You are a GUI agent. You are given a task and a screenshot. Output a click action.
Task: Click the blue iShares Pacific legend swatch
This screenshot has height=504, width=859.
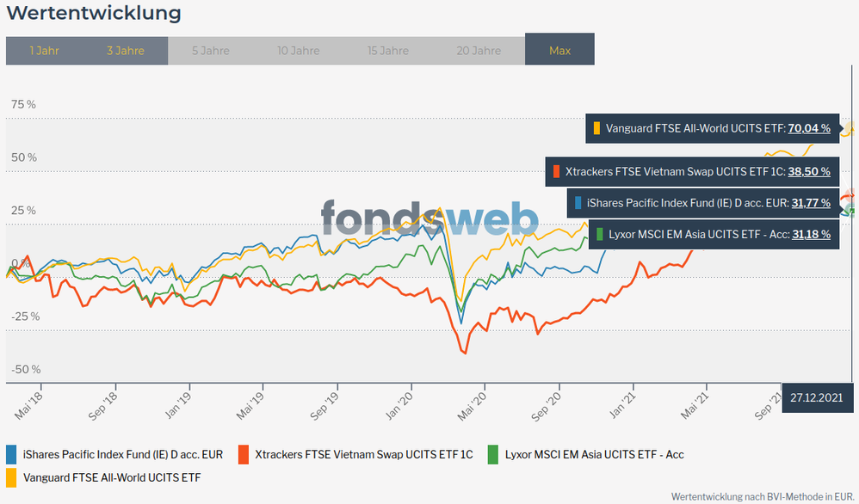[11, 455]
